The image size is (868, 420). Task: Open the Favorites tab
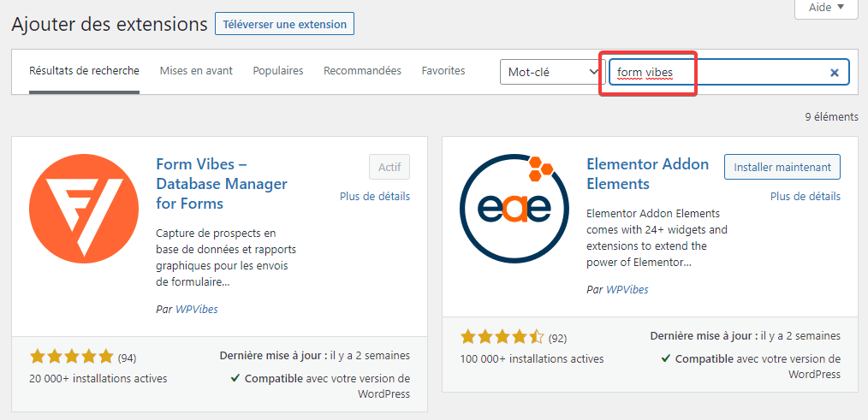[x=443, y=71]
